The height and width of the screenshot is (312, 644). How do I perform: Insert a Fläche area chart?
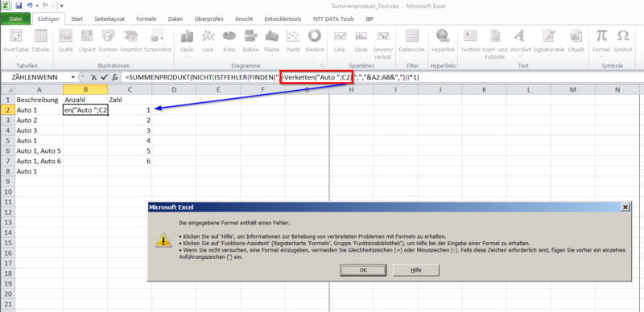pos(272,43)
